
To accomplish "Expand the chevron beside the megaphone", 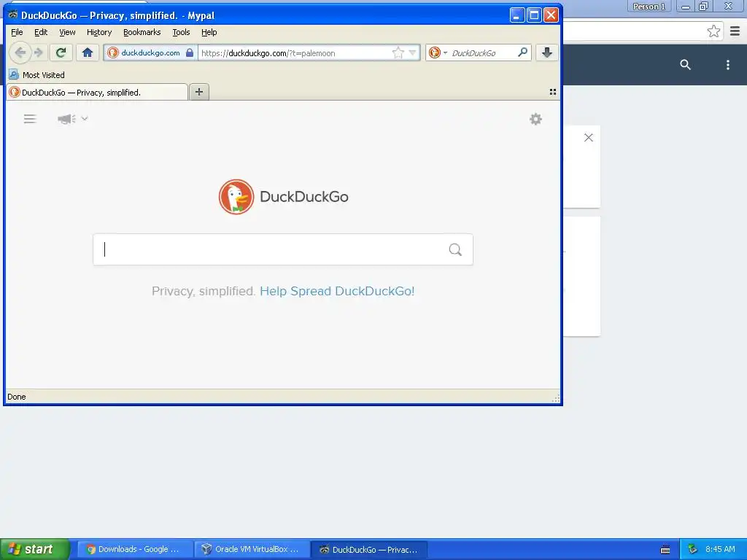I will [x=85, y=119].
